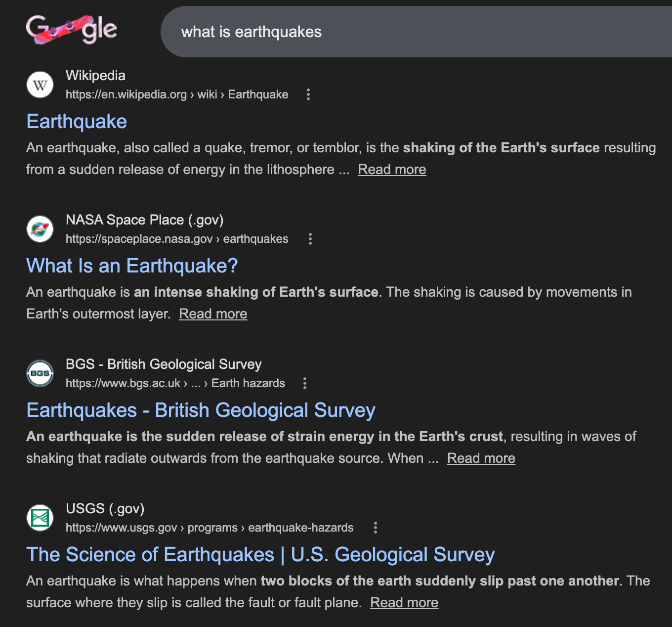
Task: Open the NASA result's three-dot menu
Action: point(310,239)
